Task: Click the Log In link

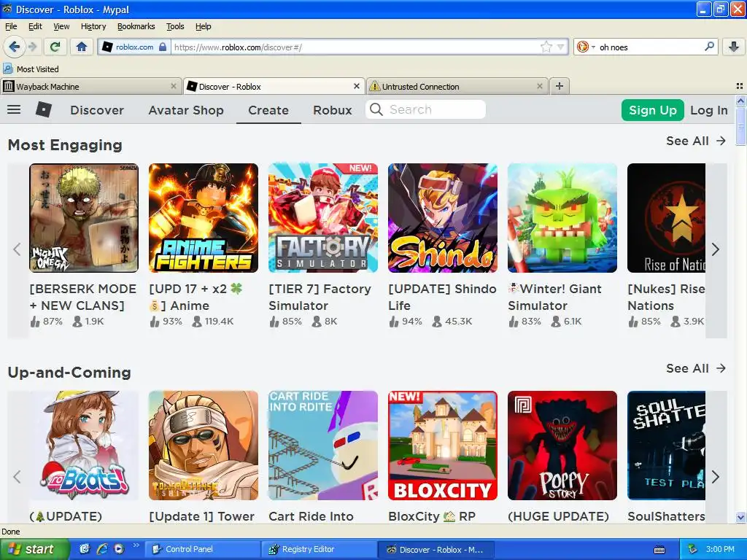Action: tap(709, 110)
